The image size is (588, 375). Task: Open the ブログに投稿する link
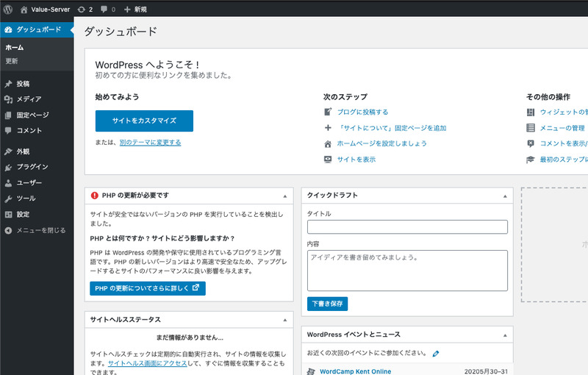362,112
